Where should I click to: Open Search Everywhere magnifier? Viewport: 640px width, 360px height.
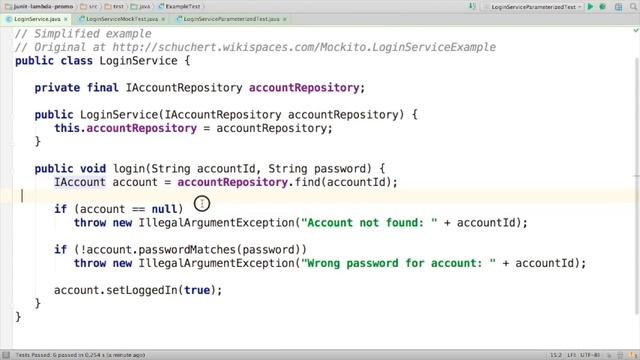(x=633, y=7)
